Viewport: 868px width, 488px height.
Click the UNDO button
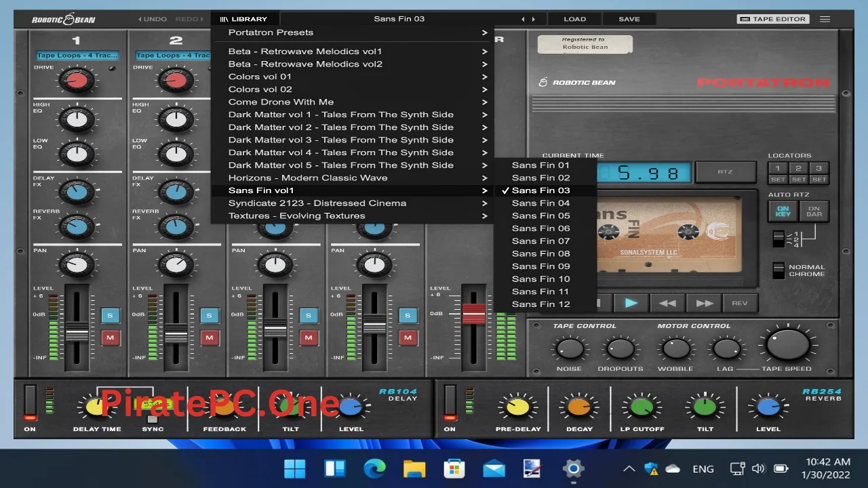coord(153,19)
